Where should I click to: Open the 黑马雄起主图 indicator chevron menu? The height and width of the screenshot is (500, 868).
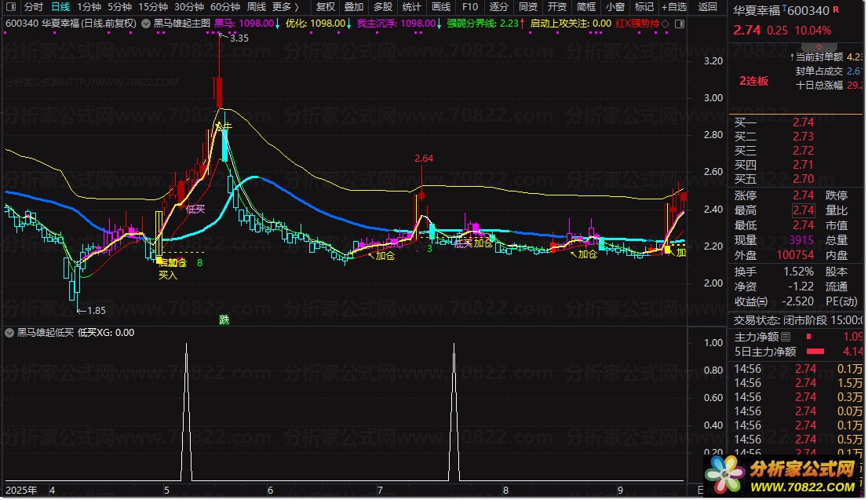point(146,24)
